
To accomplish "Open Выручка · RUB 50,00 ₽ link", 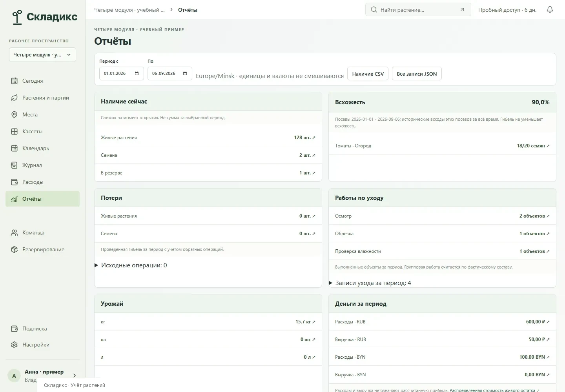I will (x=539, y=339).
